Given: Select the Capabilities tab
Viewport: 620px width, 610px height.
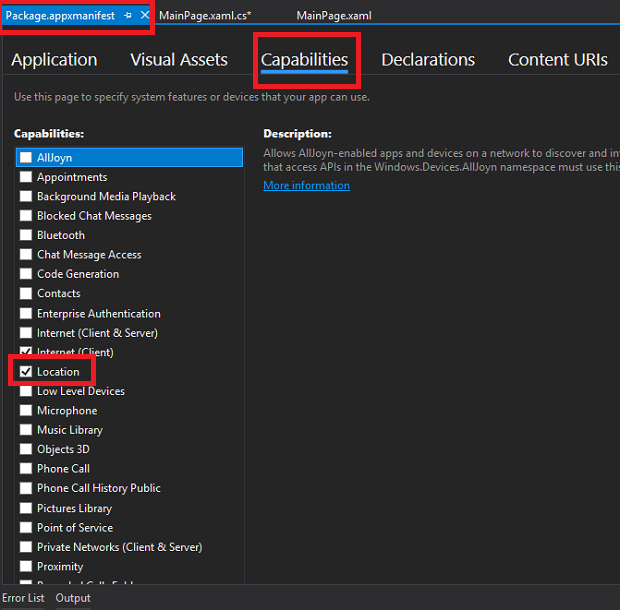Looking at the screenshot, I should [x=304, y=60].
